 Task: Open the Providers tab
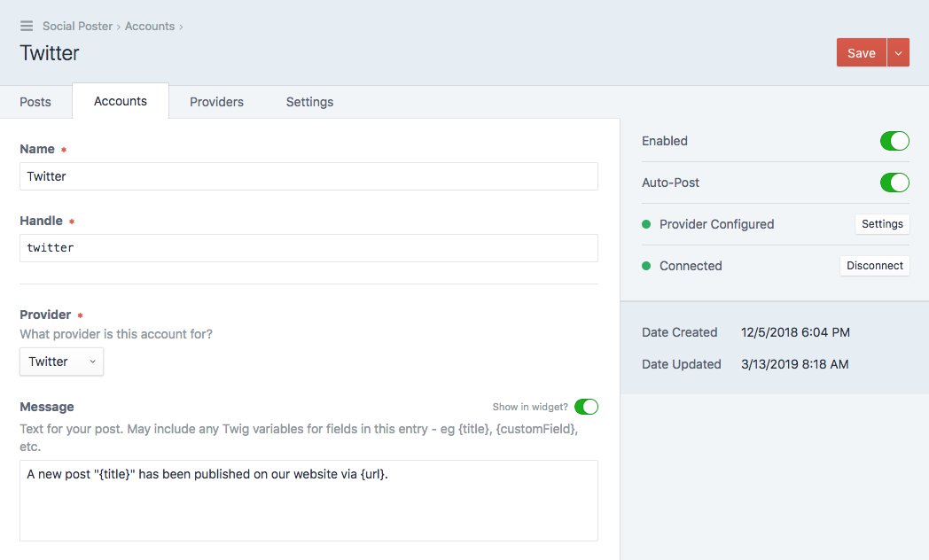click(x=216, y=102)
